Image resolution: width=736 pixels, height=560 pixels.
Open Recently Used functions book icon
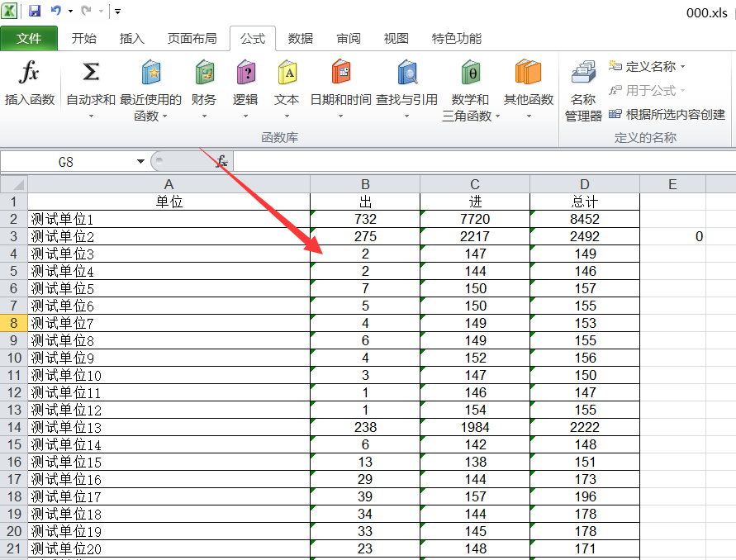[x=150, y=73]
